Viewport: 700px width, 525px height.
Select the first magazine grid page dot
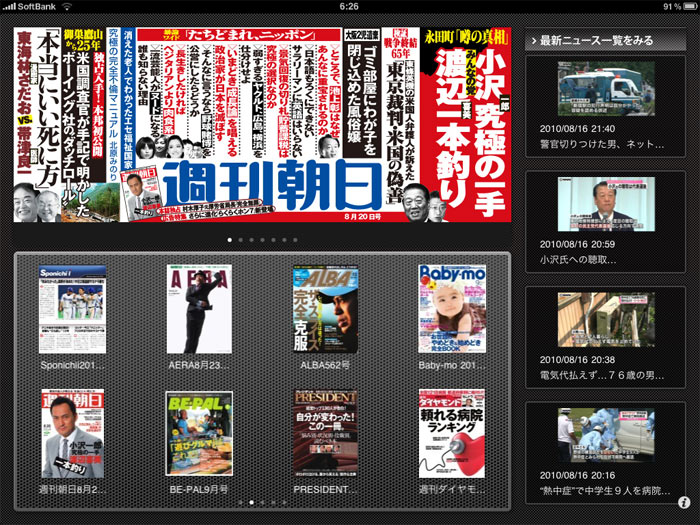click(241, 502)
